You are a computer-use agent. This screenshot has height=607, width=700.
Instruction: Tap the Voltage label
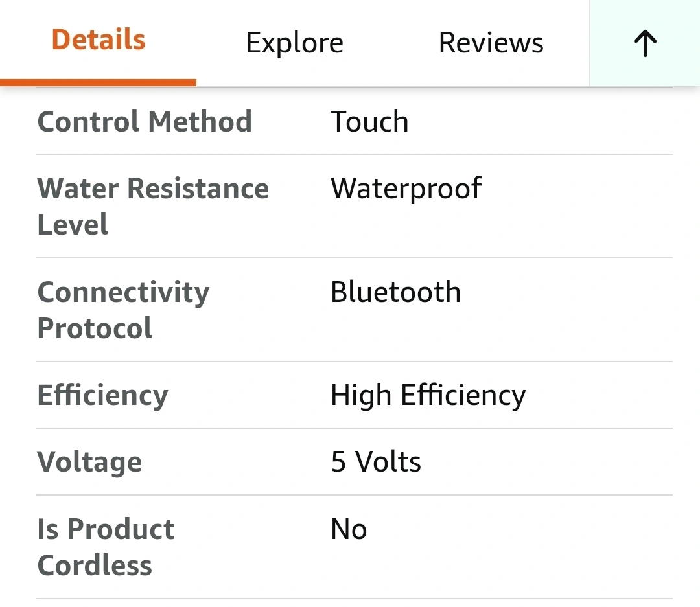click(x=89, y=462)
